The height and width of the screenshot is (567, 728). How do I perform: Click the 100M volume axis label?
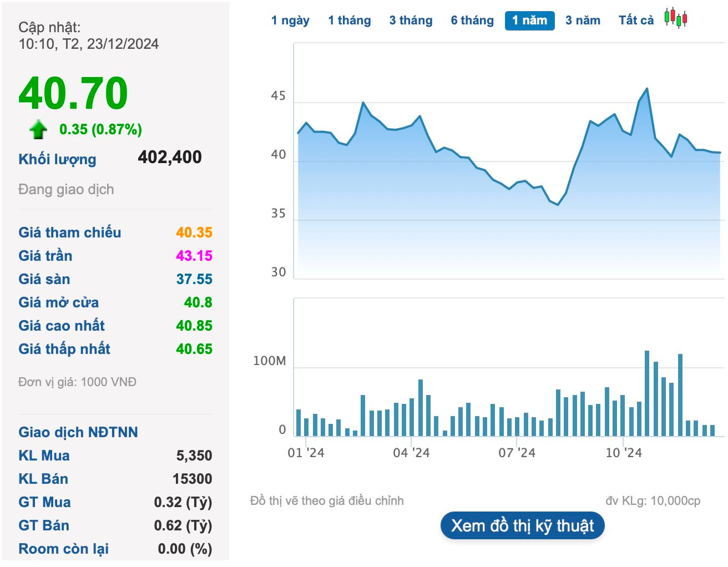pos(270,361)
